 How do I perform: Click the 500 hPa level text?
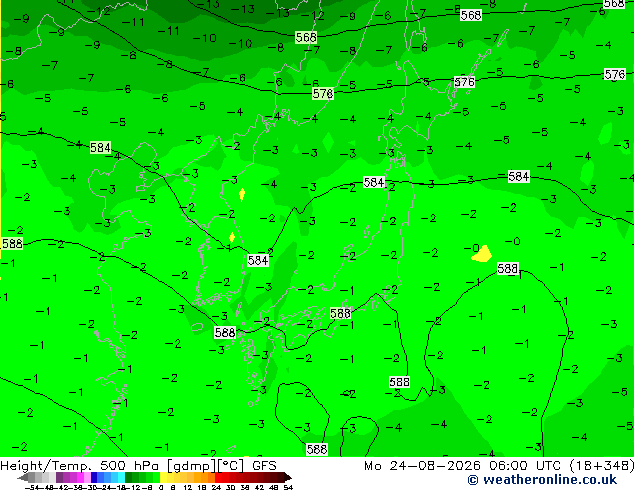[x=129, y=466]
